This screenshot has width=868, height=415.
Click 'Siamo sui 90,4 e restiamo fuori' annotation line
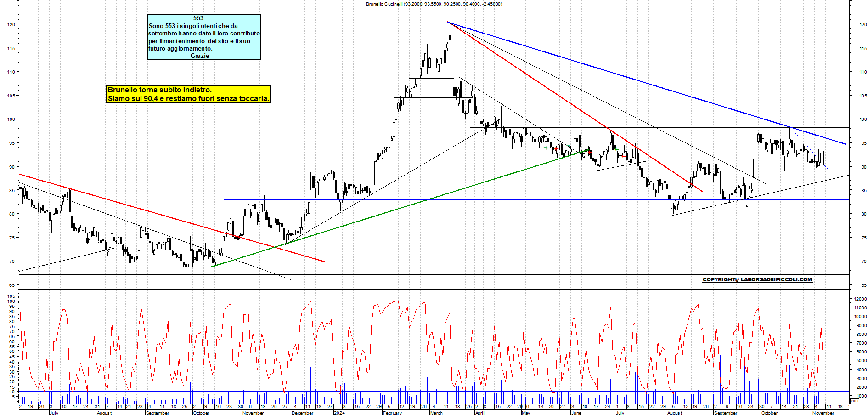(x=188, y=98)
